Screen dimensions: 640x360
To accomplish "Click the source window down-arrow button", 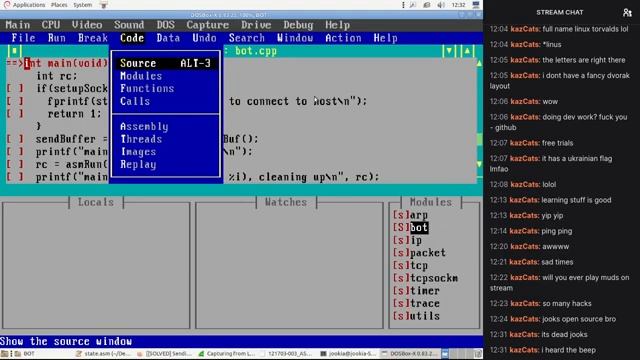I will 449,51.
